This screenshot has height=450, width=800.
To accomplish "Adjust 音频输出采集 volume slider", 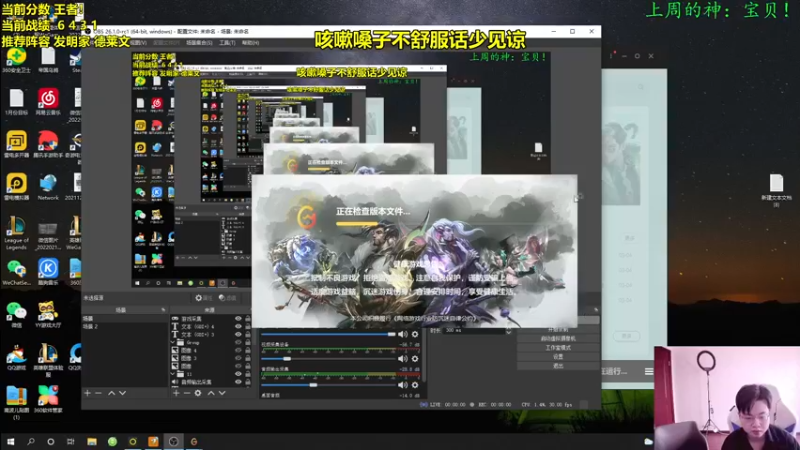I will 328,385.
